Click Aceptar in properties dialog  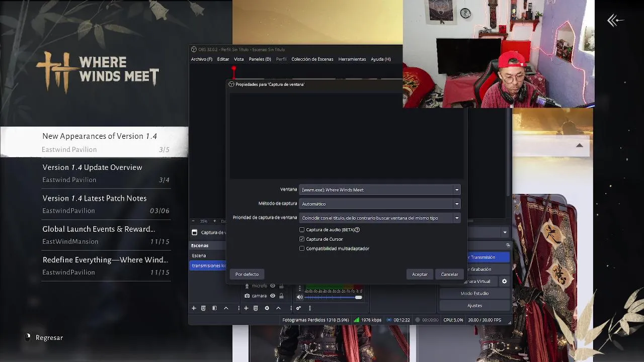click(x=420, y=275)
